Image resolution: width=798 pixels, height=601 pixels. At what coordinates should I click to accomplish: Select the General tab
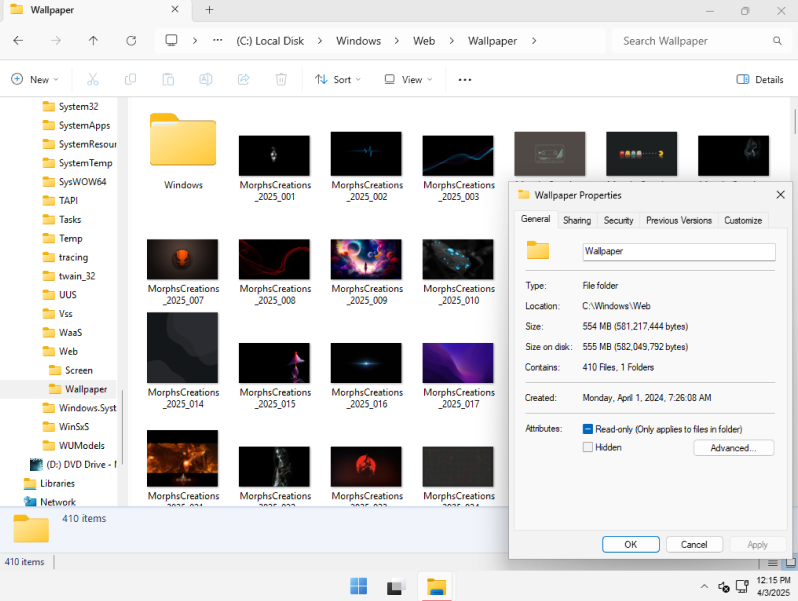[x=535, y=219]
